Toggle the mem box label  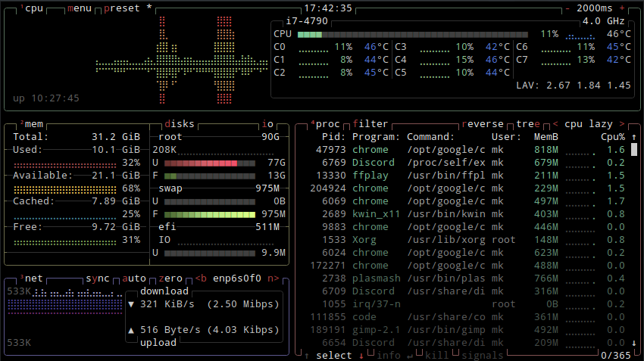33,124
